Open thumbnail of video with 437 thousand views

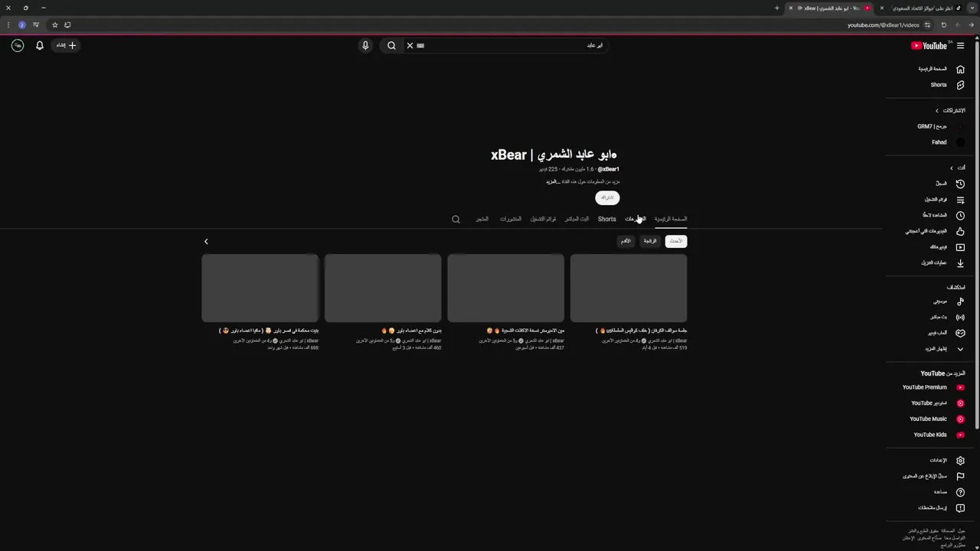pyautogui.click(x=506, y=289)
